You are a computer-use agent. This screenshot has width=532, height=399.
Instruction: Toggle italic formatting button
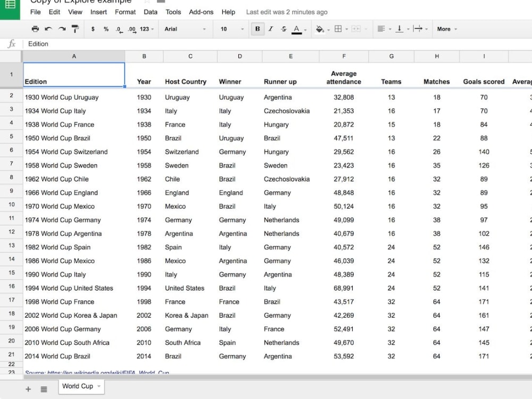(271, 29)
